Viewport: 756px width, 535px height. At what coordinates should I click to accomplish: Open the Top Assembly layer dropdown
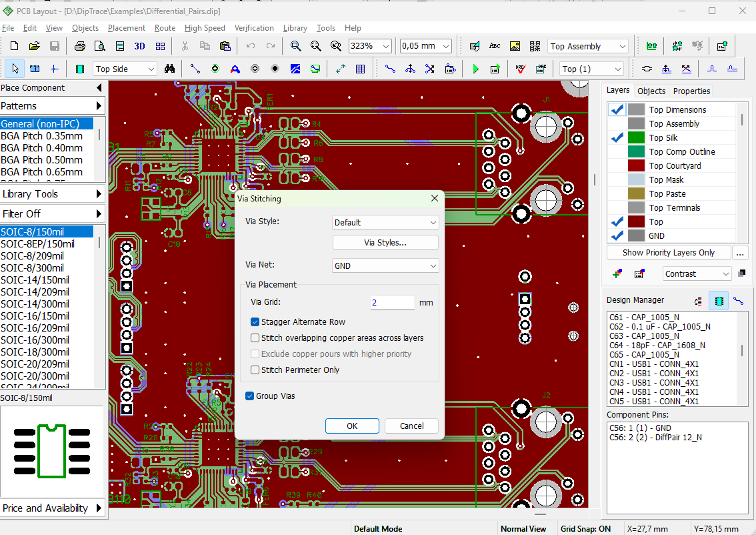(x=588, y=46)
